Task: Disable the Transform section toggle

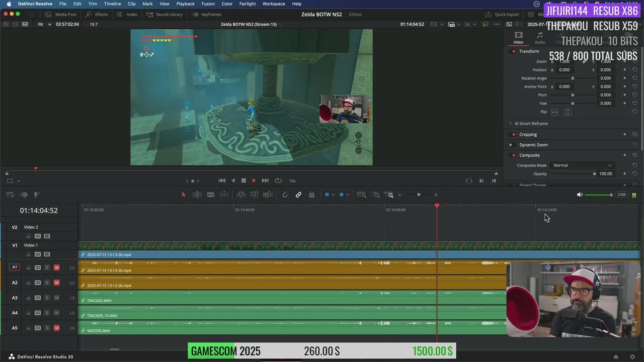Action: (x=513, y=51)
